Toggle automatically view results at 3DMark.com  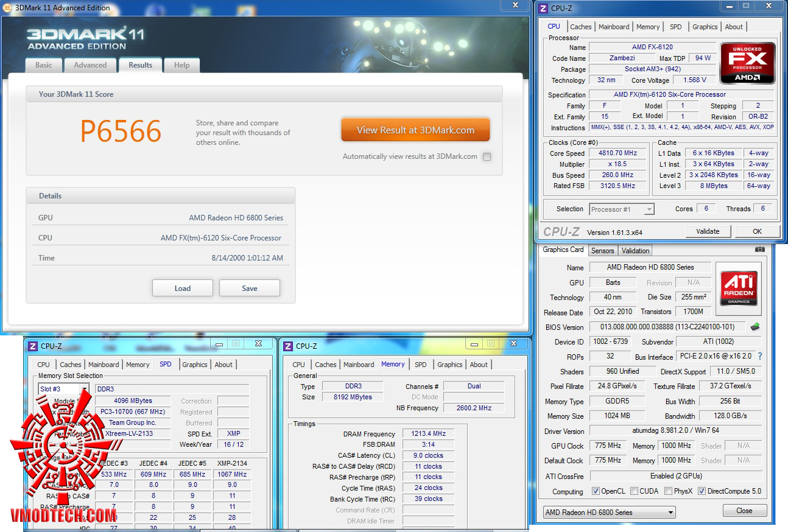(487, 156)
